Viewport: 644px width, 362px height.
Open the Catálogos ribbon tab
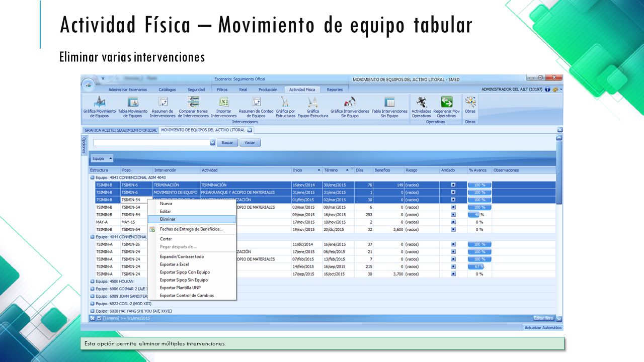(168, 89)
